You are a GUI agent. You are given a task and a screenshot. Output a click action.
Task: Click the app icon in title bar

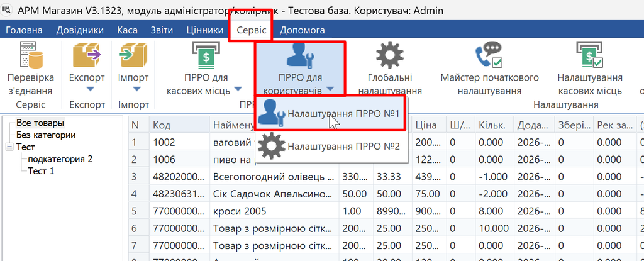pos(7,9)
